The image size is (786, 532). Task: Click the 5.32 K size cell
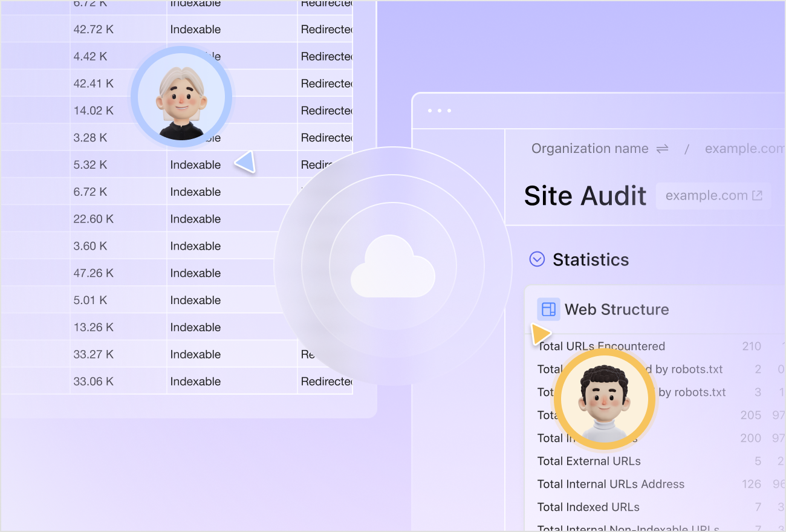(x=90, y=165)
